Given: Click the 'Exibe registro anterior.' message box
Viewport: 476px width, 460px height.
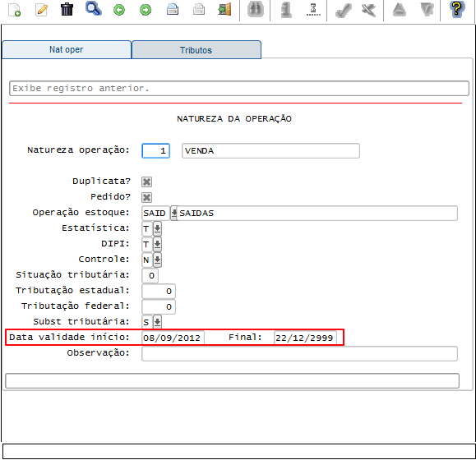Looking at the screenshot, I should (239, 88).
